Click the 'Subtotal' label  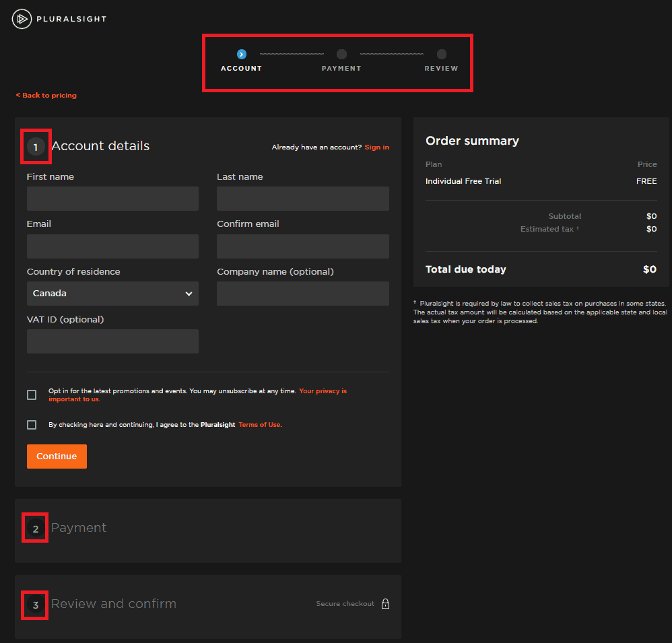(x=565, y=216)
